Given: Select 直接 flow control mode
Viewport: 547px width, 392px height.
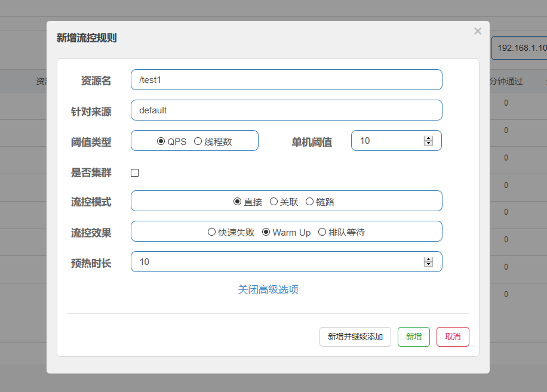Looking at the screenshot, I should tap(237, 202).
